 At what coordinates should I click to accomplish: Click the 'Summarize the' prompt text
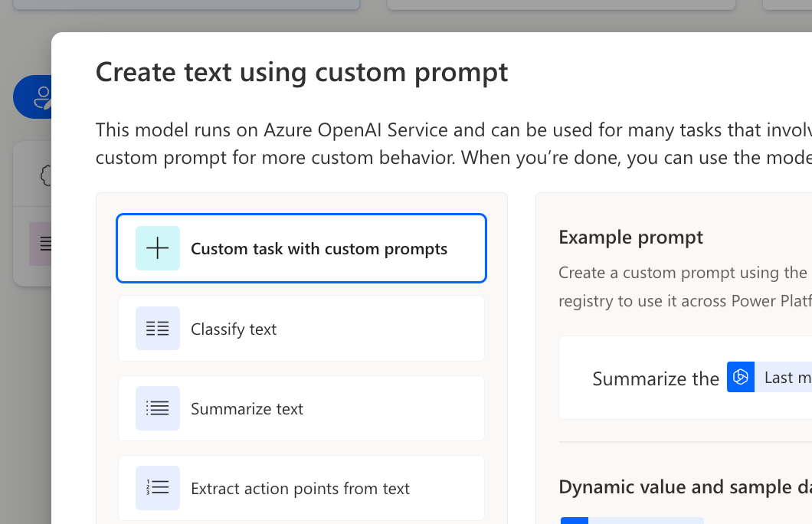pos(656,378)
